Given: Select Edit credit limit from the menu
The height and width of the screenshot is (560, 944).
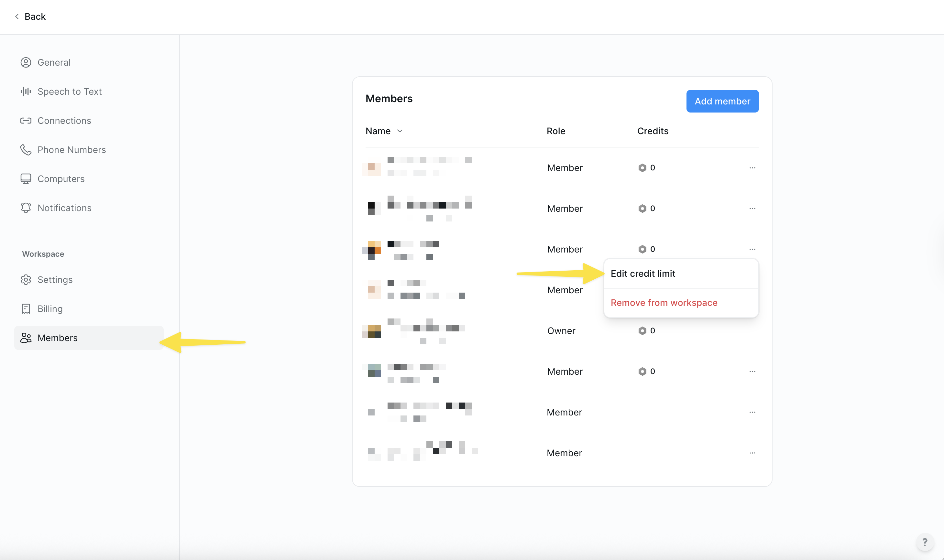Looking at the screenshot, I should (643, 273).
